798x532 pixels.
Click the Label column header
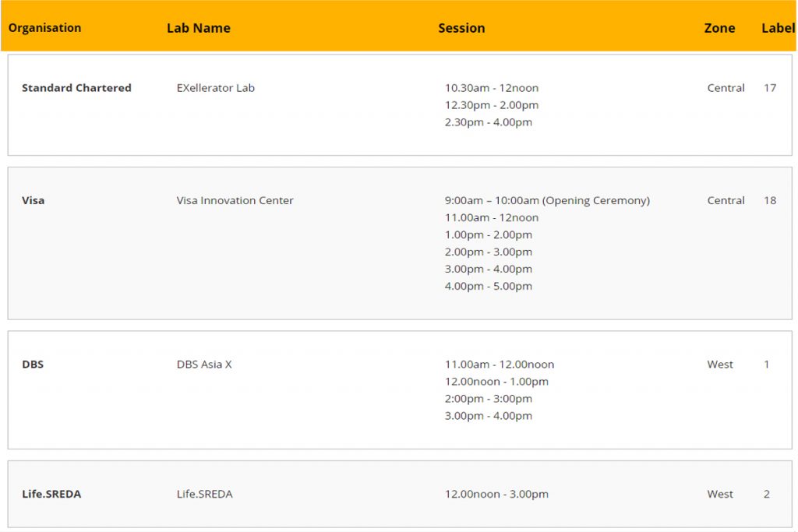[779, 28]
